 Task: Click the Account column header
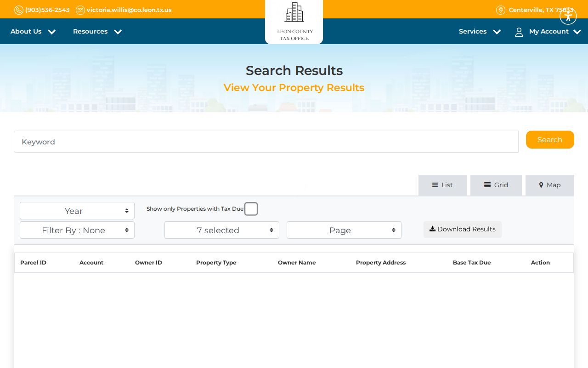click(91, 263)
